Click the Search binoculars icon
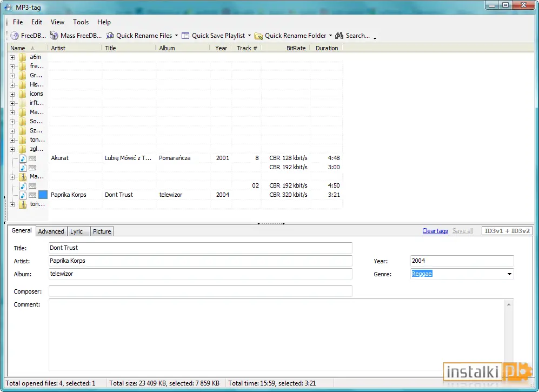The width and height of the screenshot is (539, 392). pyautogui.click(x=340, y=36)
